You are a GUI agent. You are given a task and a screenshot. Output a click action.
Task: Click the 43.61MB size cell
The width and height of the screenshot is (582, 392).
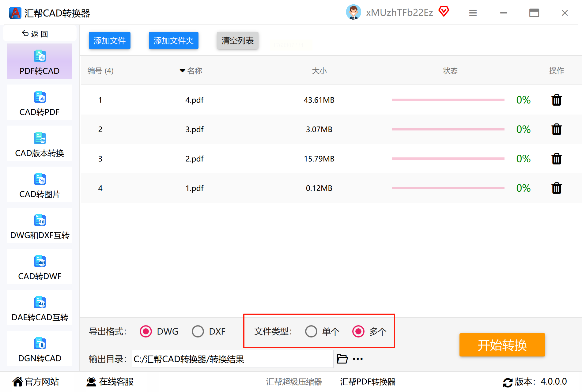(319, 100)
